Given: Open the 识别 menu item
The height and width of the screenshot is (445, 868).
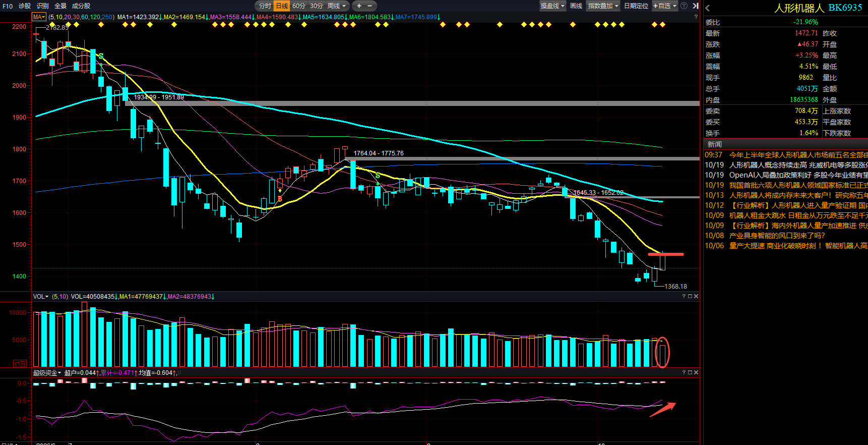Looking at the screenshot, I should [43, 6].
